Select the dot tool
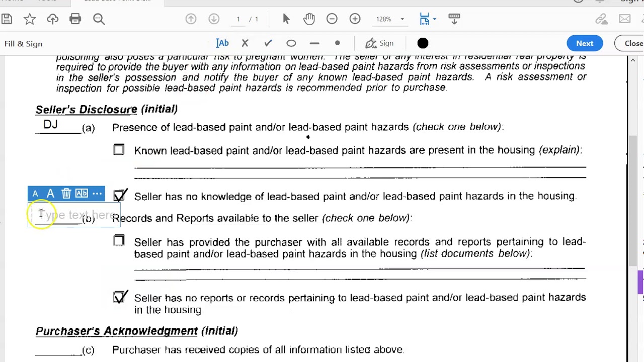Image resolution: width=644 pixels, height=362 pixels. [x=338, y=43]
